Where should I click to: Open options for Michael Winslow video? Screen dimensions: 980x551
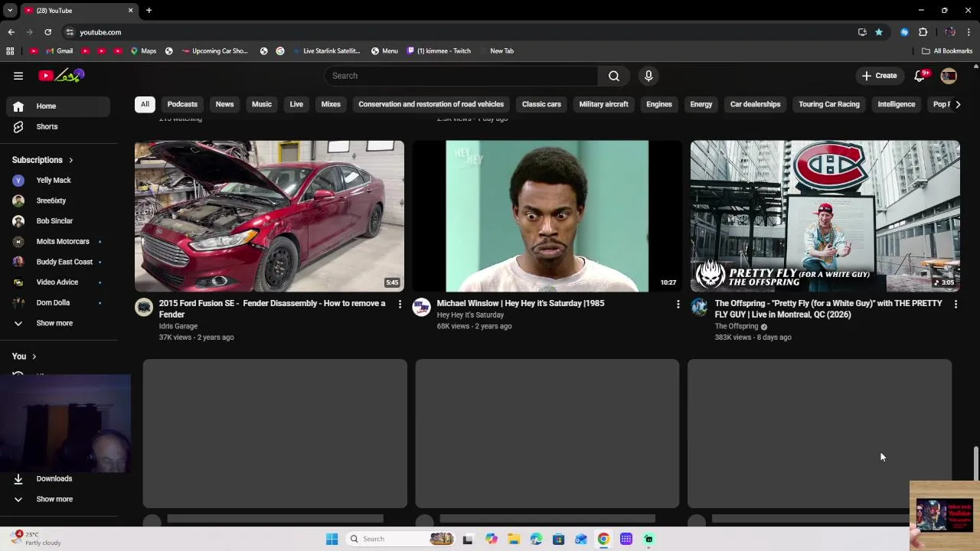(678, 304)
